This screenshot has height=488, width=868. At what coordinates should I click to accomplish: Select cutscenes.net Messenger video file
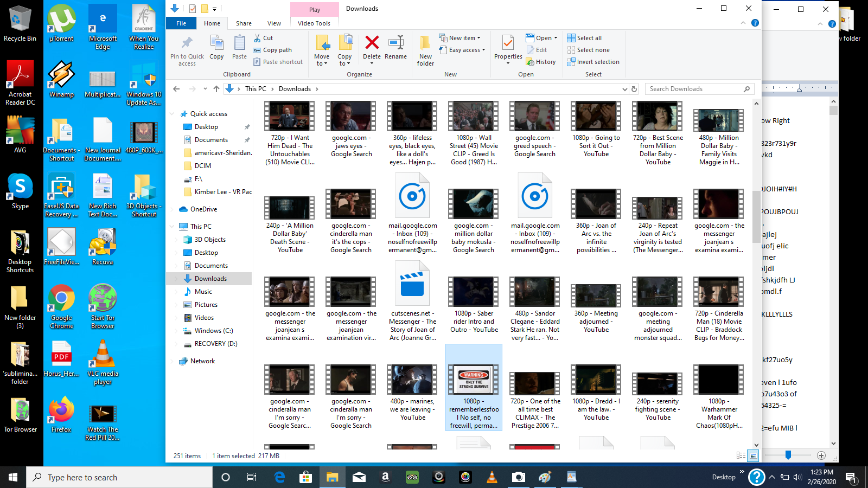(412, 301)
